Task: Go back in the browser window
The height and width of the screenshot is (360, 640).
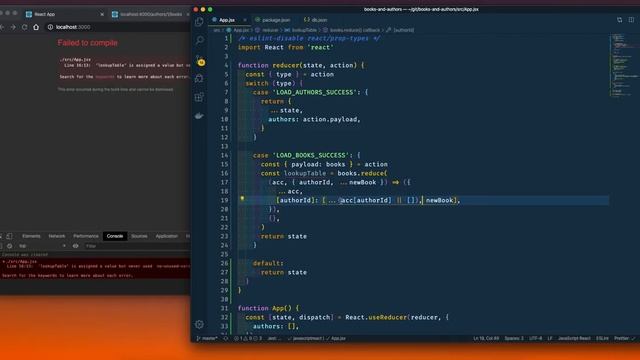Action: 2,27
